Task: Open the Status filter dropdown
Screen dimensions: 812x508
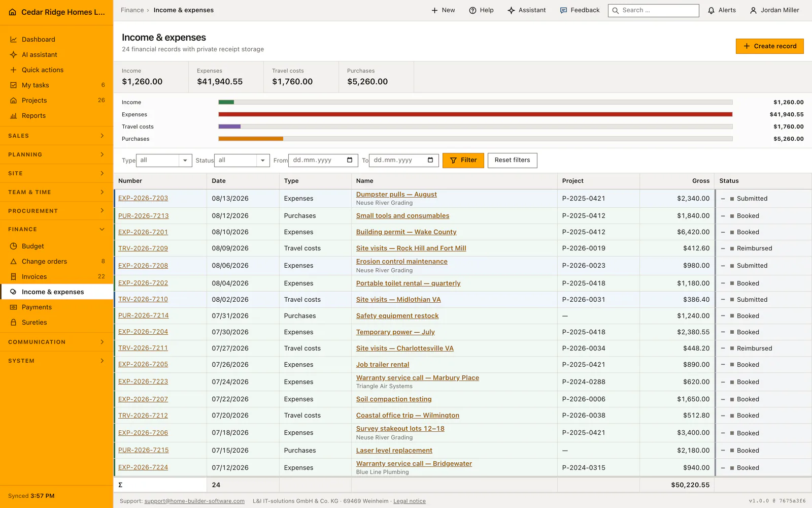Action: click(242, 161)
